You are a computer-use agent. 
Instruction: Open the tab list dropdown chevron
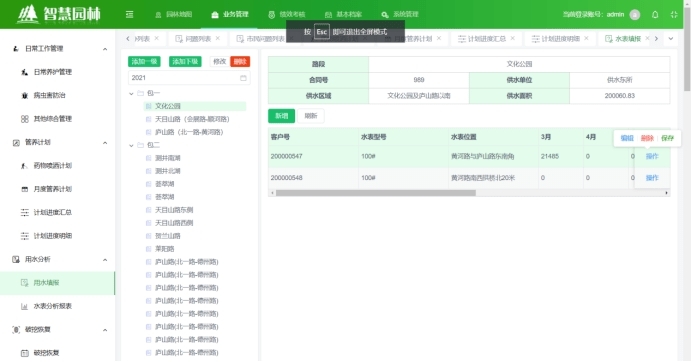671,39
